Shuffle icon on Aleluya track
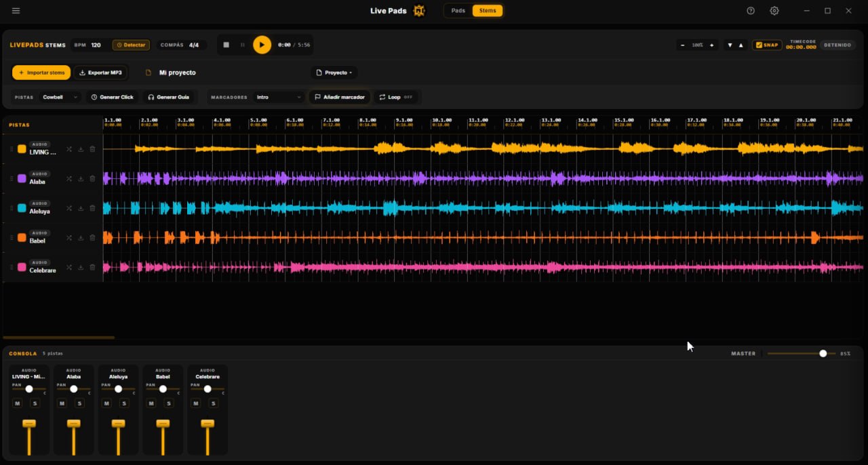The image size is (868, 465). coord(69,208)
